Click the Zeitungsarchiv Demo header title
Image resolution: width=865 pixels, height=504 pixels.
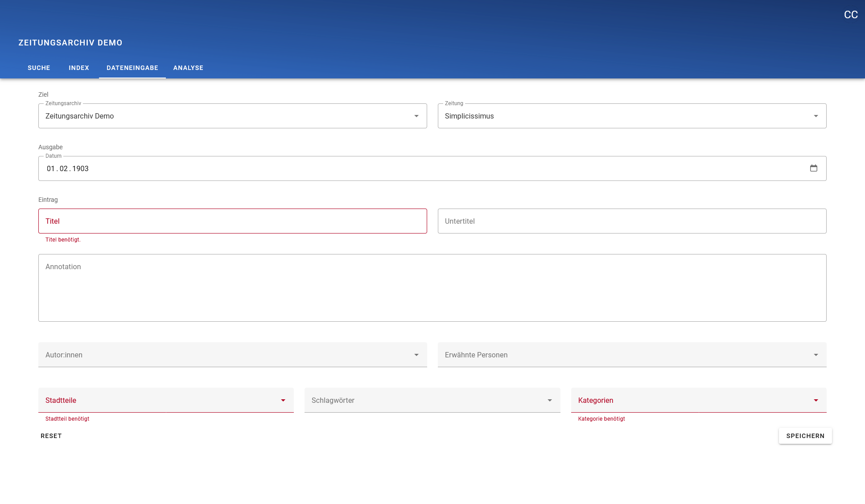(x=70, y=43)
